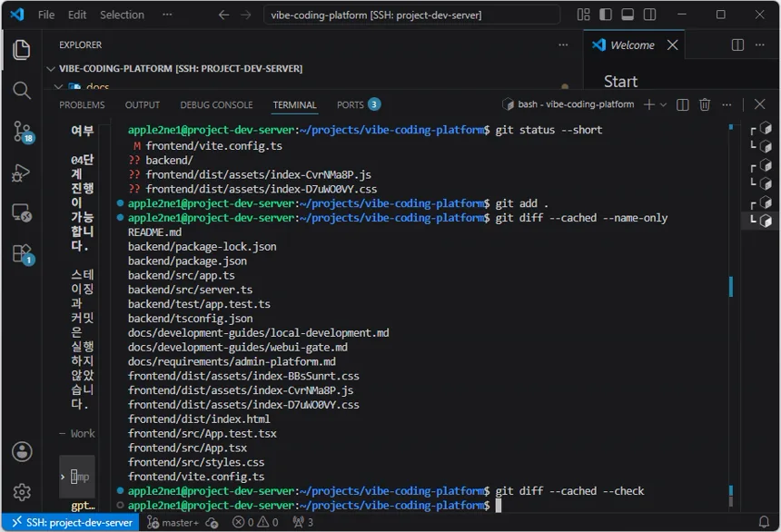Image resolution: width=781 pixels, height=532 pixels.
Task: Open the Selection menu
Action: [x=122, y=15]
